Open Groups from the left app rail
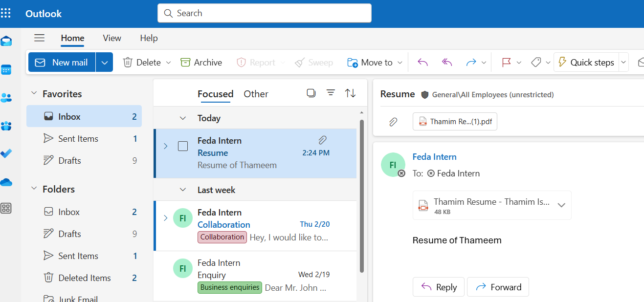Screen dimensions: 644x302 pyautogui.click(x=6, y=126)
